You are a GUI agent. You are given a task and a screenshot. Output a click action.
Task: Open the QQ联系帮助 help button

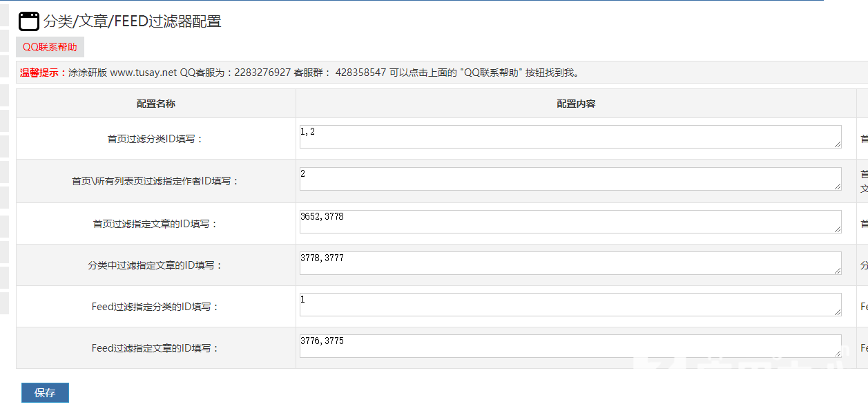point(50,47)
